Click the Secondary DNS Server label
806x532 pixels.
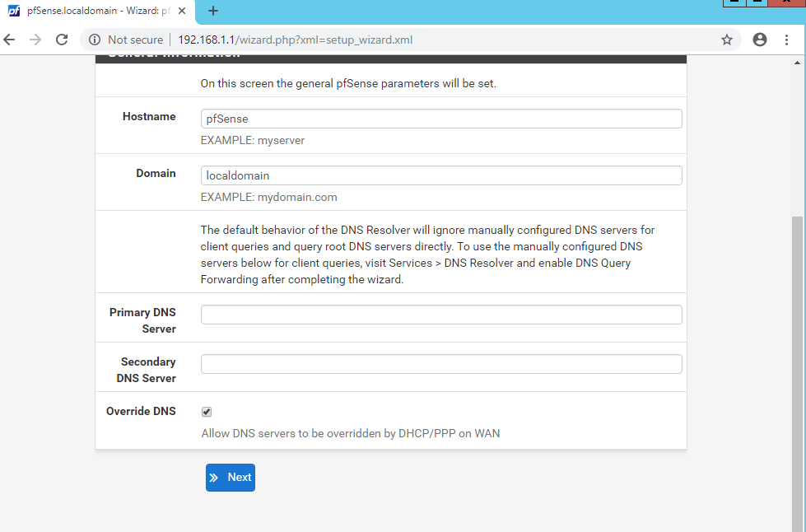146,370
